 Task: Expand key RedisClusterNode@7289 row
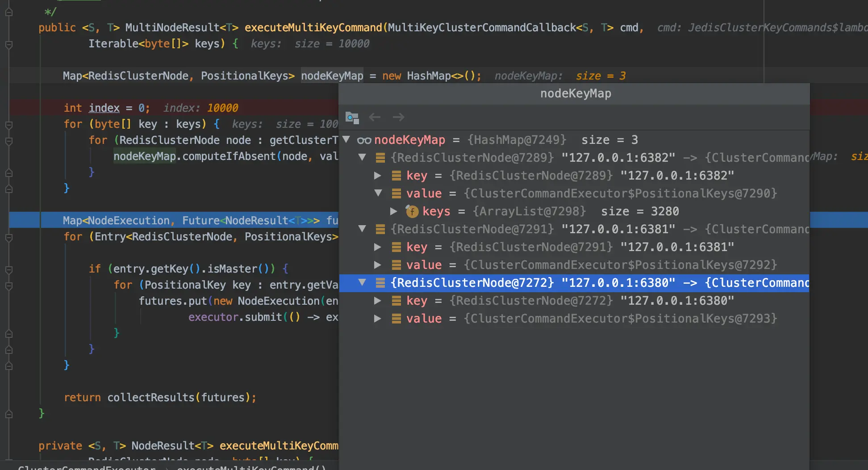coord(378,176)
